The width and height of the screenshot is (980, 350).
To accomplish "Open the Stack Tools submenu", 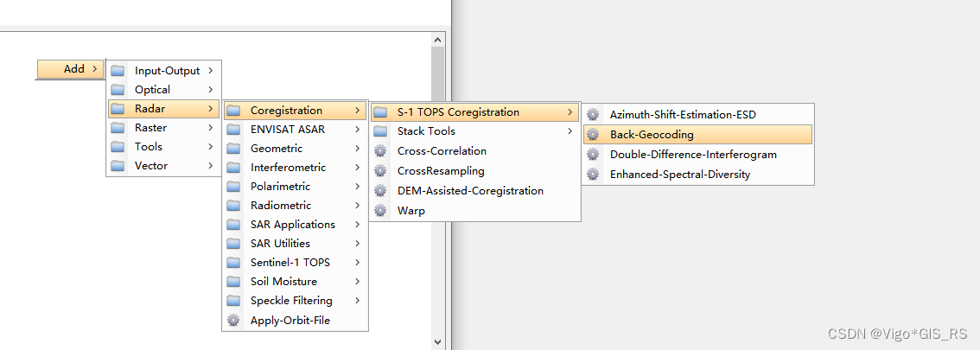I will (x=474, y=131).
